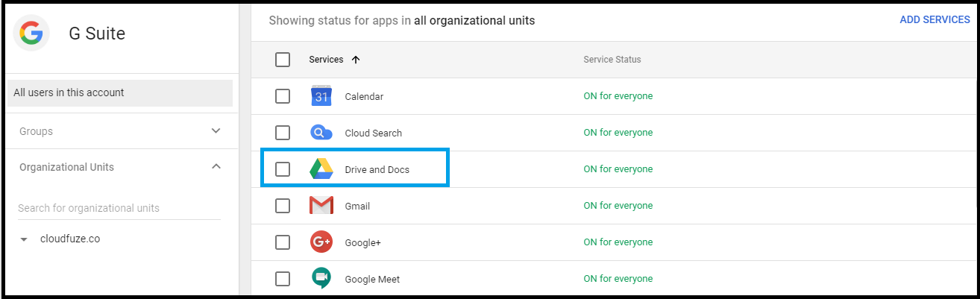980x299 pixels.
Task: Open the Google Meet camera icon
Action: coord(321,278)
